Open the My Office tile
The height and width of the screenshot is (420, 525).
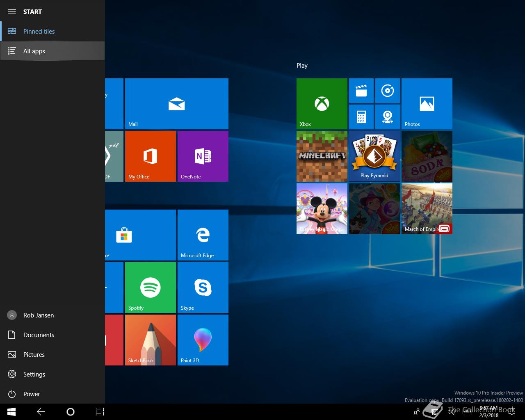click(x=151, y=156)
